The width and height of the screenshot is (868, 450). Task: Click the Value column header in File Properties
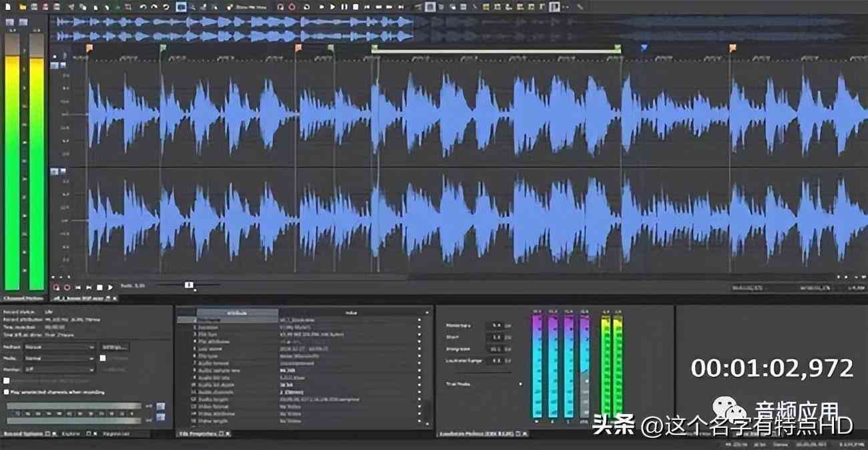[351, 313]
